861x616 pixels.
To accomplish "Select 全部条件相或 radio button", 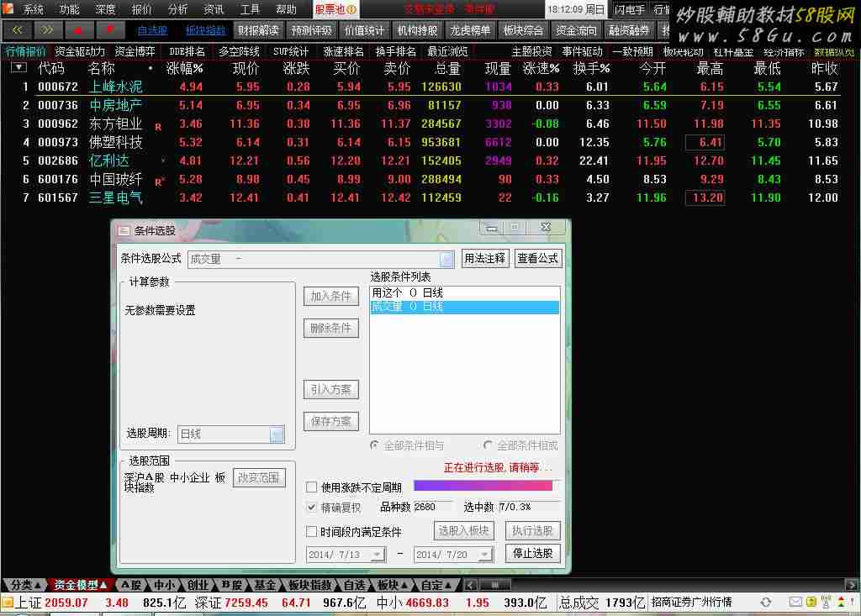I will coord(488,445).
